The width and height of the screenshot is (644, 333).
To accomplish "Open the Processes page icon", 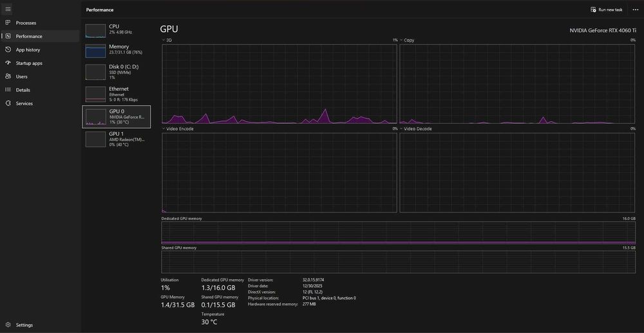I will pos(8,23).
